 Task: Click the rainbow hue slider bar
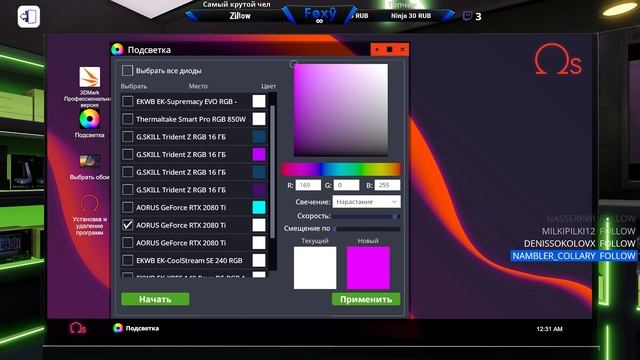point(340,169)
